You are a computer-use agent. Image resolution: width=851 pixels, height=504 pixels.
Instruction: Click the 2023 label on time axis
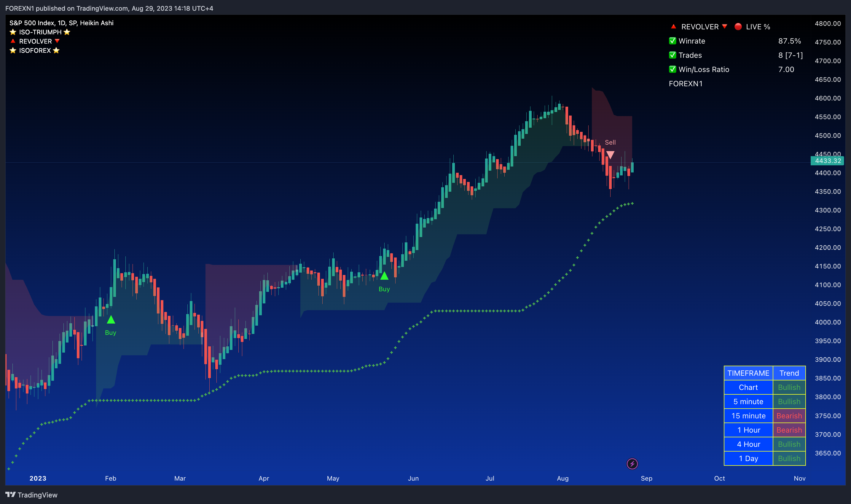[x=38, y=478]
